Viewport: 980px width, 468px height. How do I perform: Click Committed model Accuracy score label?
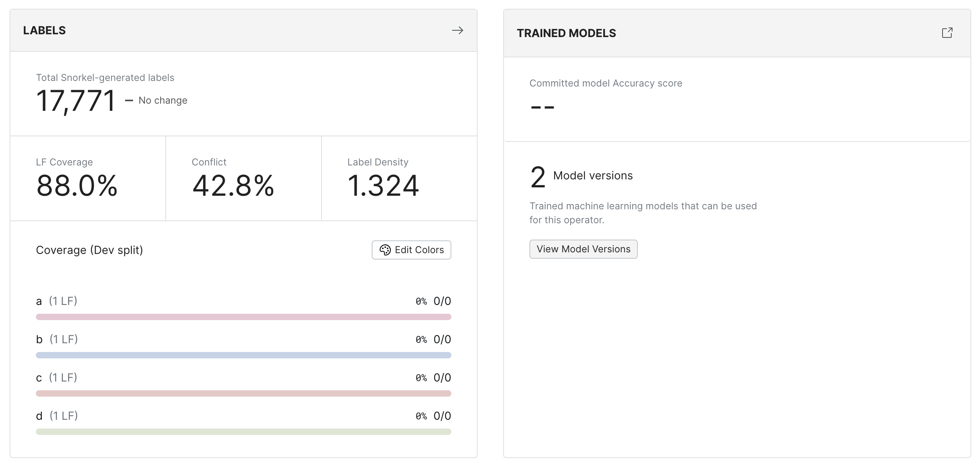coord(606,83)
